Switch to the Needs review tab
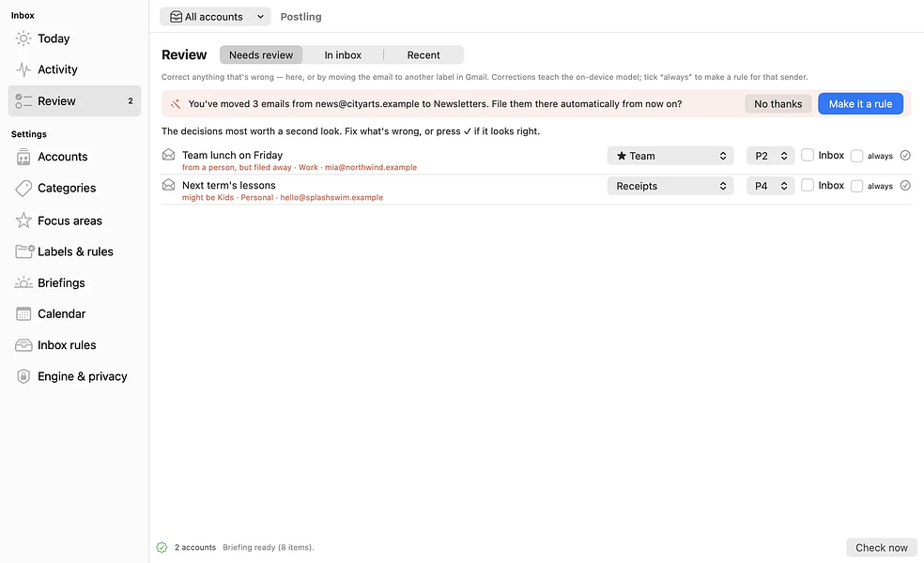 (261, 54)
